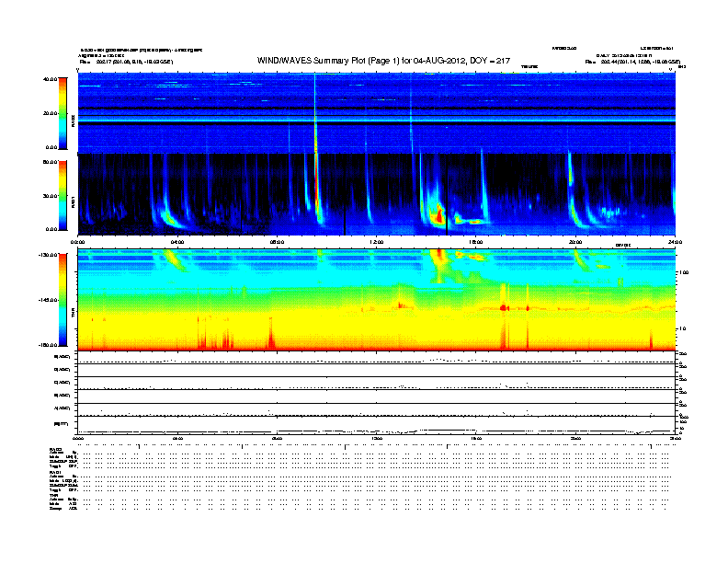Viewport: 728px width, 563px height.
Task: Click the vertical burst streak near 09:30 in RAD2
Action: tap(315, 113)
